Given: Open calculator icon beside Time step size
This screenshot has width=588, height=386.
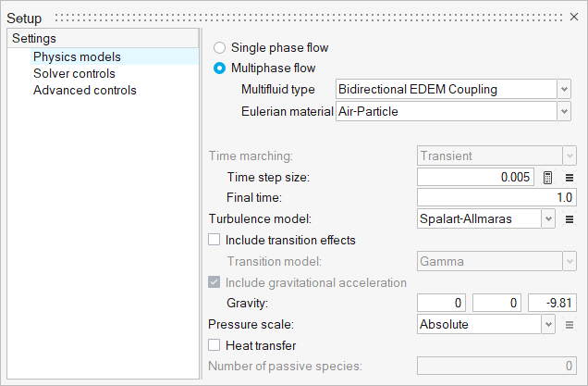Looking at the screenshot, I should 548,177.
